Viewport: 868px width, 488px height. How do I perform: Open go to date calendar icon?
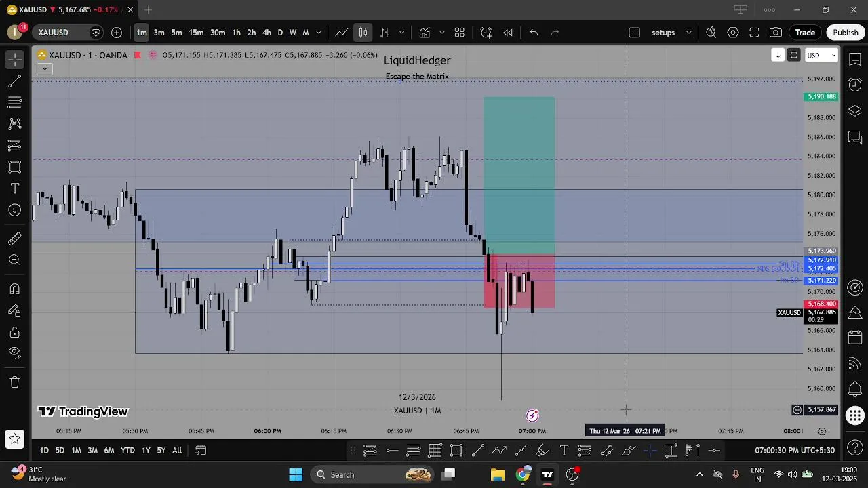pyautogui.click(x=201, y=450)
